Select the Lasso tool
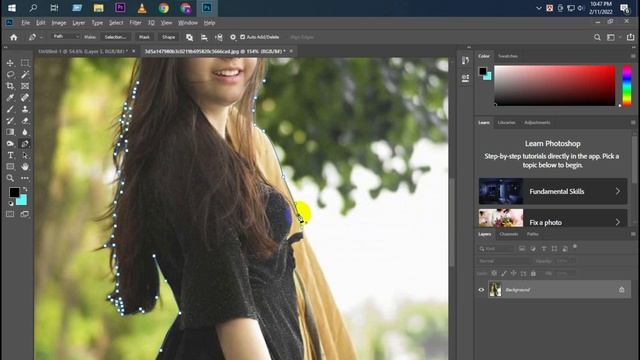Viewport: 640px width, 360px height. point(10,74)
